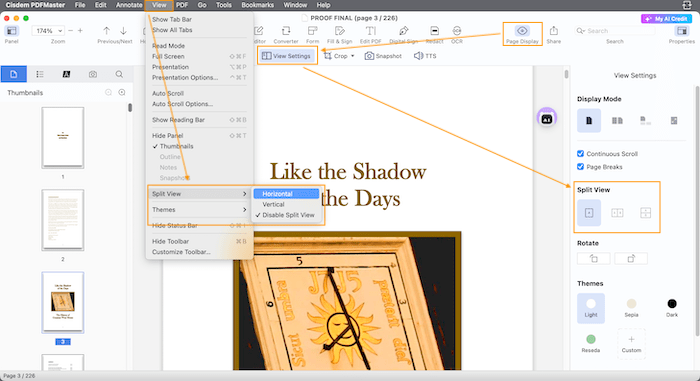Screen dimensions: 700x381
Task: Go to next page arrow
Action: (123, 31)
